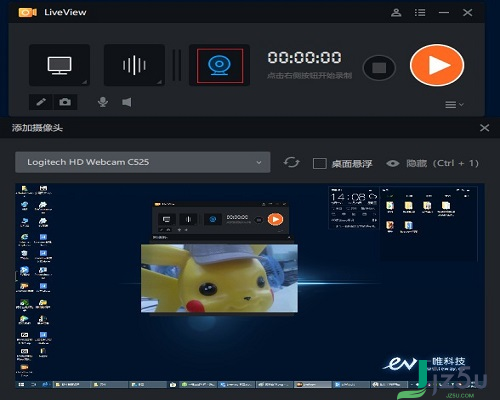Expand the hamburger options menu under play button

click(x=454, y=105)
